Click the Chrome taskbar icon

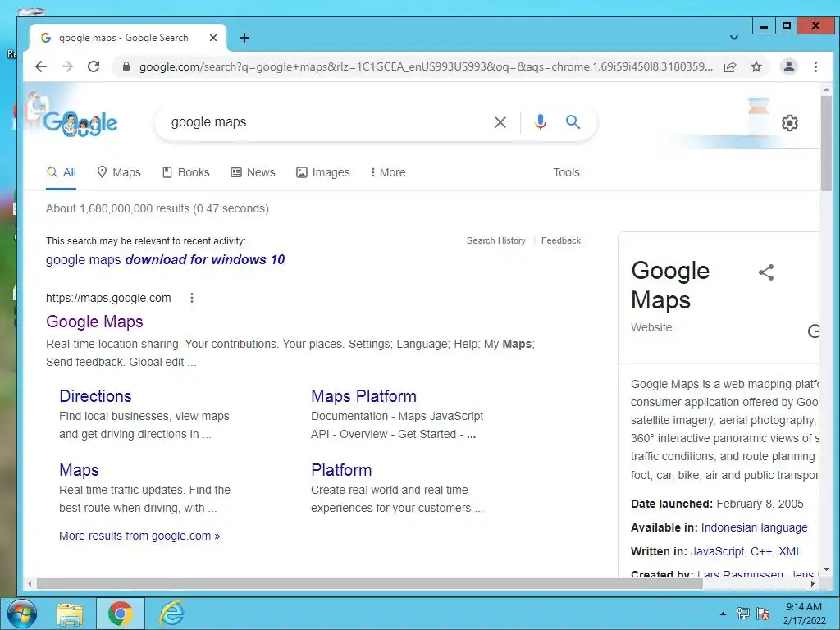pyautogui.click(x=121, y=614)
